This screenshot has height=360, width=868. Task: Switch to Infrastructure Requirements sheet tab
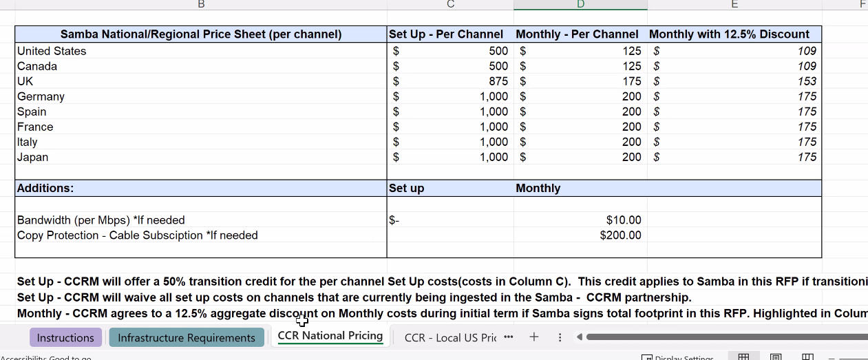[187, 337]
